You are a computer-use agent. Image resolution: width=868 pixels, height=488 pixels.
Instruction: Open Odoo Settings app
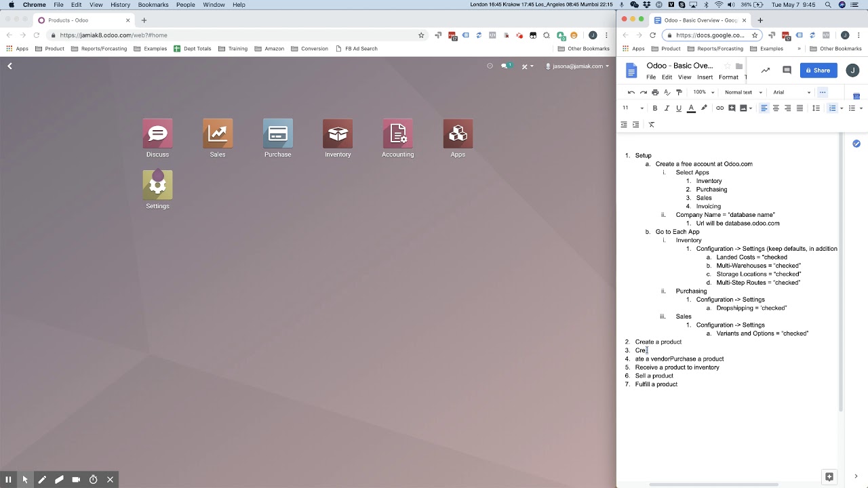click(157, 185)
